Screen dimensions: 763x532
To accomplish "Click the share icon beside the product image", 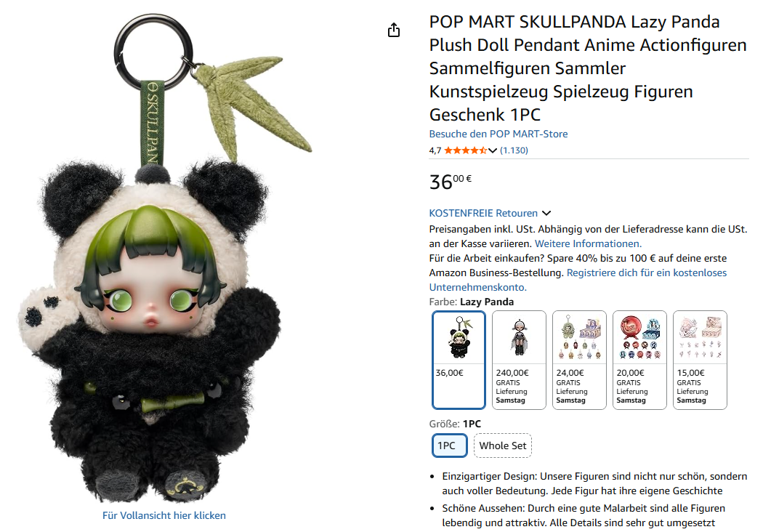I will 394,31.
